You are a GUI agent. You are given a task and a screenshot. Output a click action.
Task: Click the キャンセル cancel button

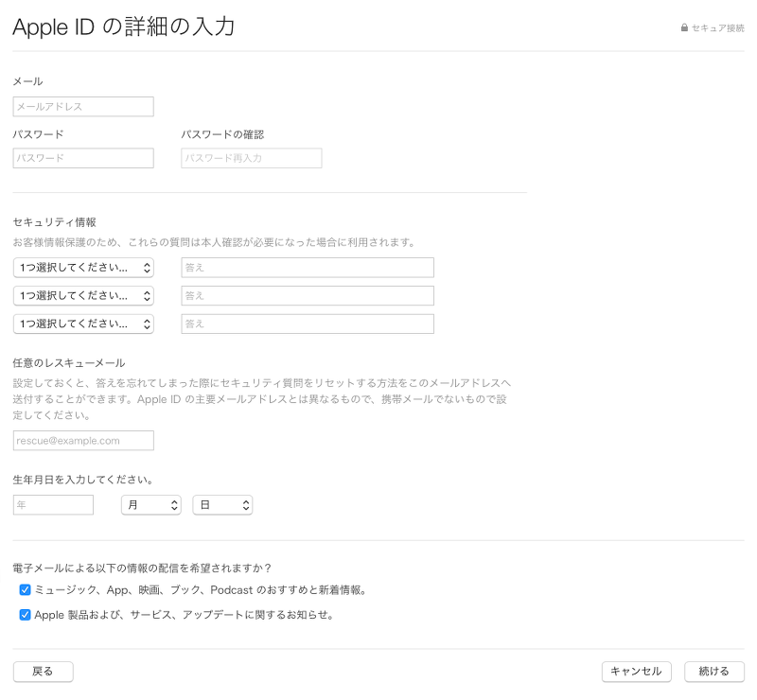click(x=636, y=672)
